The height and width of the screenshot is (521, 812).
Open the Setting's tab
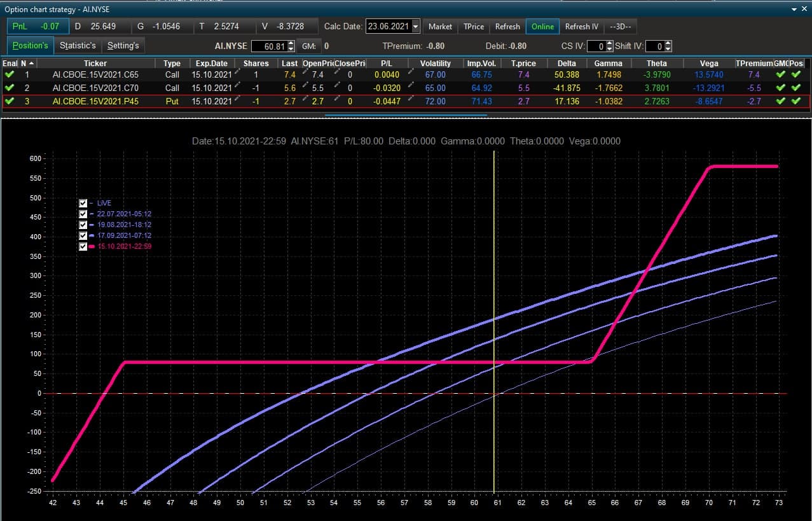click(123, 45)
